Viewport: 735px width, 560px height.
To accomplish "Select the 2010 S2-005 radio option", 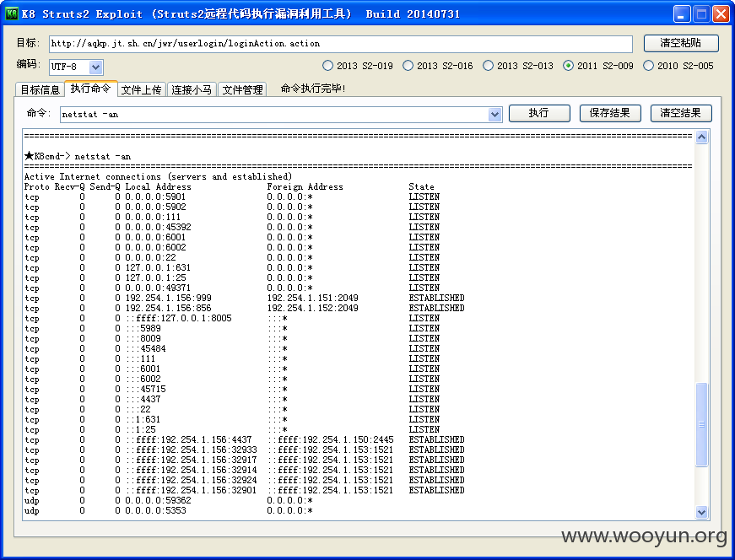I will point(678,66).
